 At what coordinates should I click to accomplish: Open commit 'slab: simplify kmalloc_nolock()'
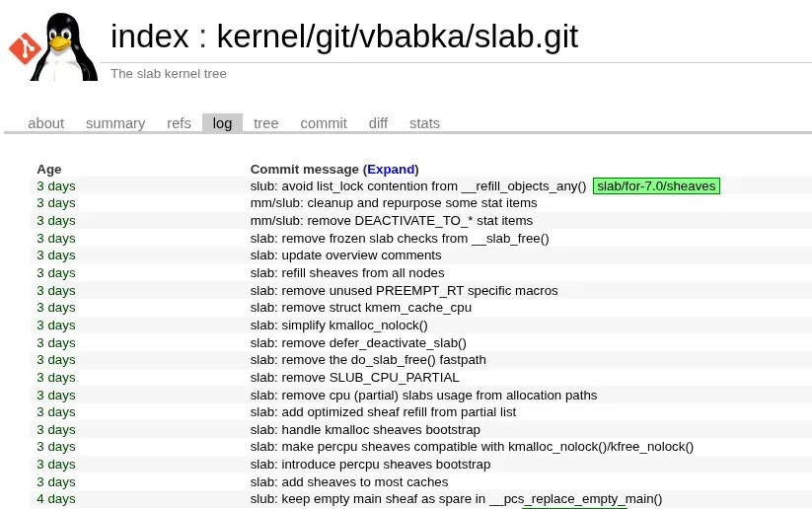pyautogui.click(x=338, y=326)
